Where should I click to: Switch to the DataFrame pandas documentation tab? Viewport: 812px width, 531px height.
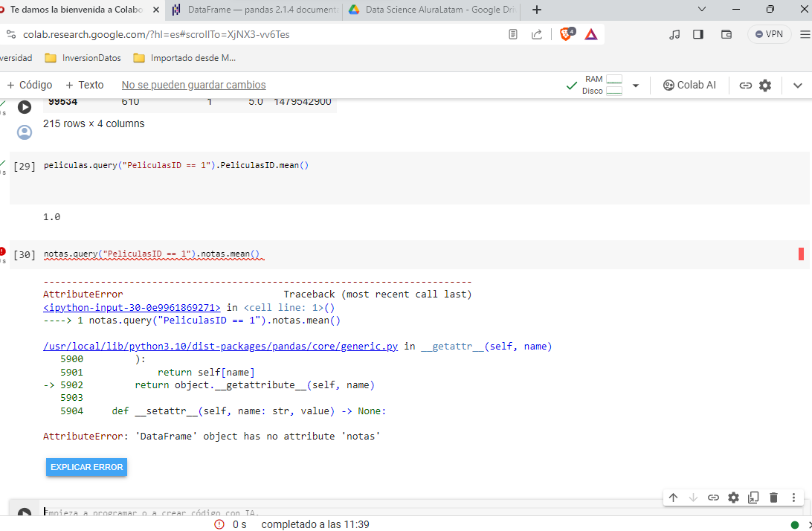point(256,10)
